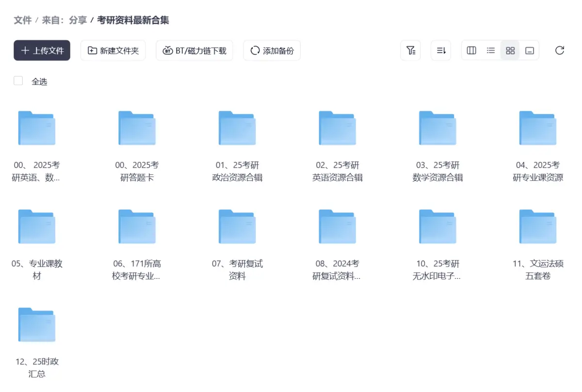Open the filter icon in toolbar
Image resolution: width=582 pixels, height=392 pixels.
coord(410,50)
